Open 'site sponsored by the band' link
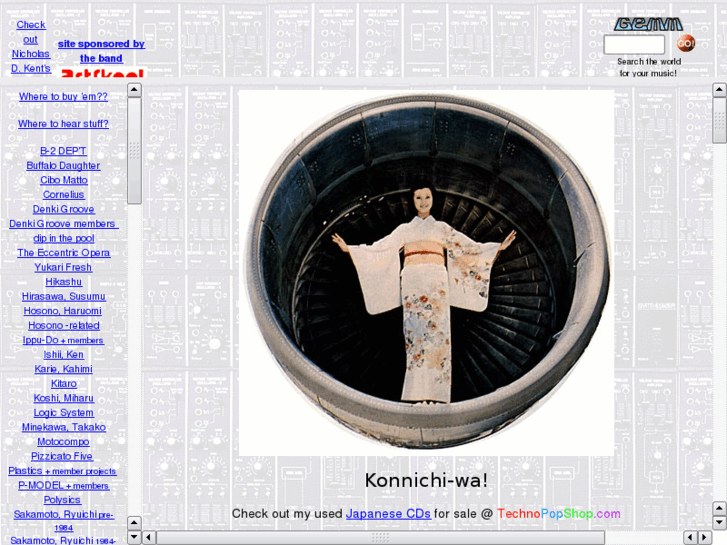The height and width of the screenshot is (545, 727). 101,51
